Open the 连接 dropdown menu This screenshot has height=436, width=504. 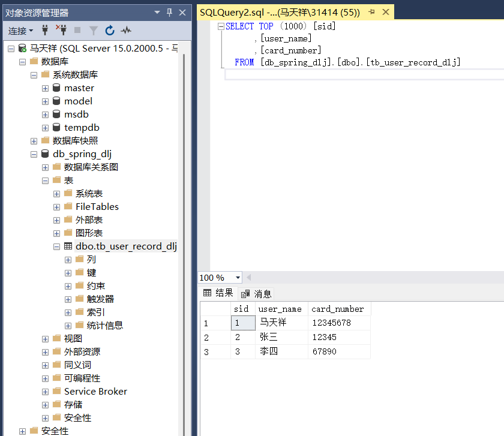pos(20,31)
